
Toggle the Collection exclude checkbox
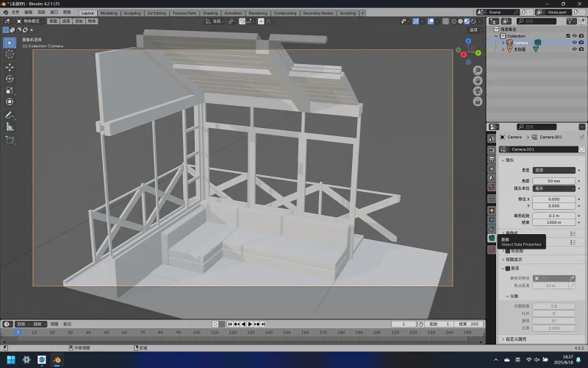[x=567, y=35]
